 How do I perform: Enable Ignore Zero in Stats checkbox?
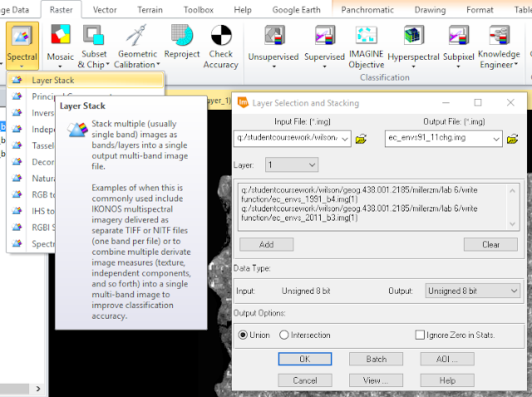(420, 335)
